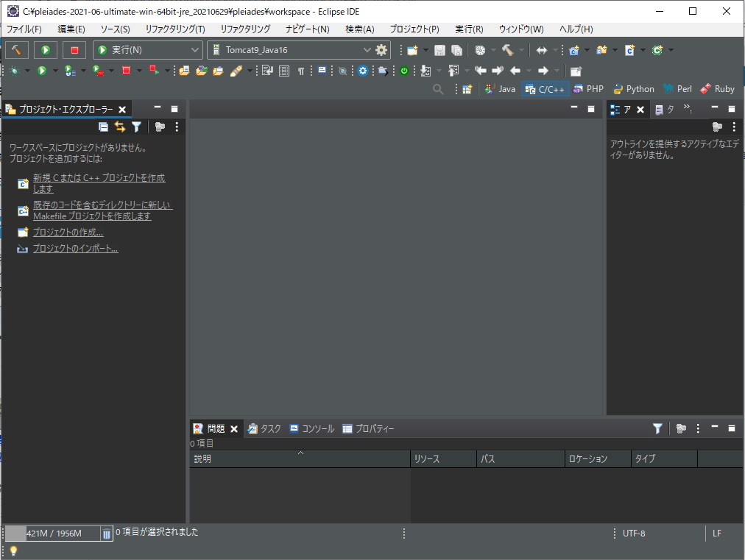Switch to the PHP perspective
745x560 pixels.
coord(588,89)
